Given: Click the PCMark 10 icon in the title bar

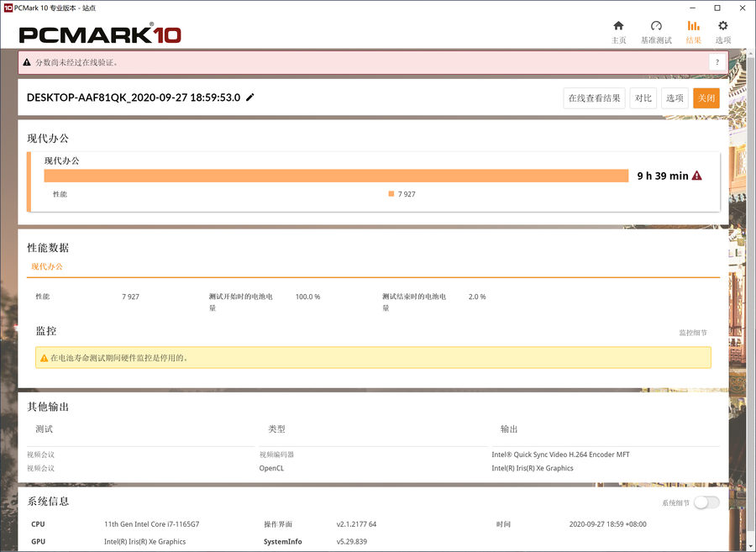Looking at the screenshot, I should coord(10,7).
